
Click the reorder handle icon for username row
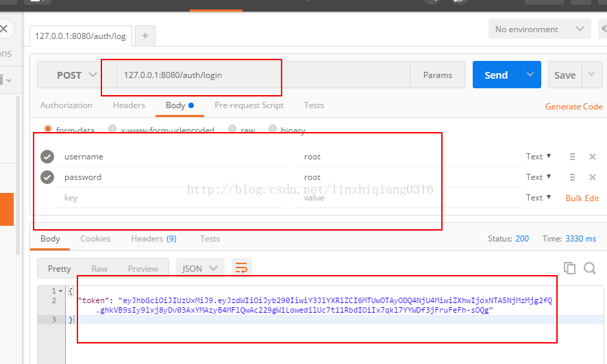[x=572, y=157]
